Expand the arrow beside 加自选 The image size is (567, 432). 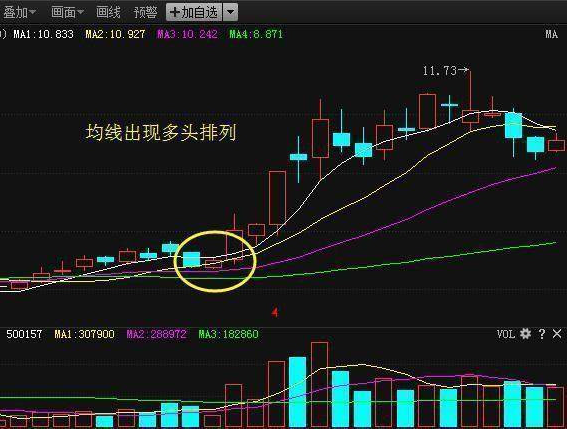231,12
